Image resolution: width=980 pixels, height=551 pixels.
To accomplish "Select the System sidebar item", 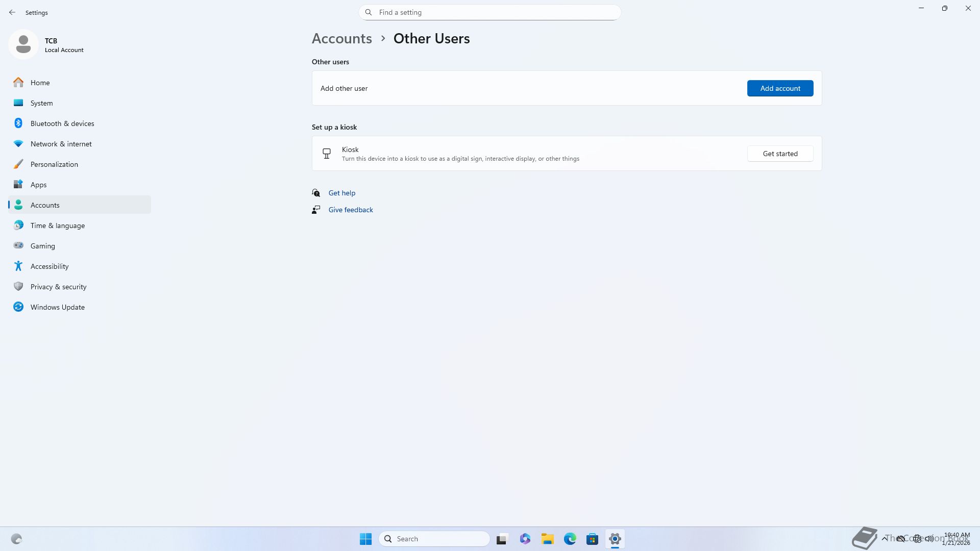I will click(41, 103).
